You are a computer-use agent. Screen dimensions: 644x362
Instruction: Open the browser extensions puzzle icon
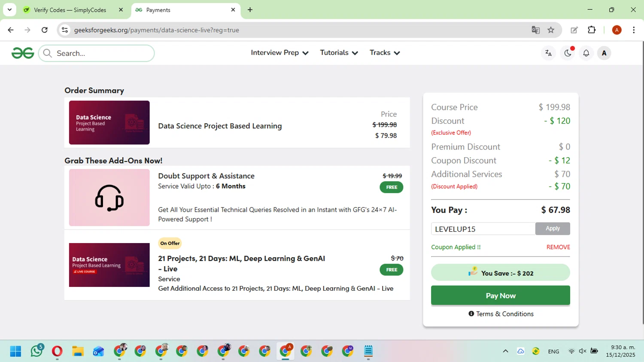point(592,30)
